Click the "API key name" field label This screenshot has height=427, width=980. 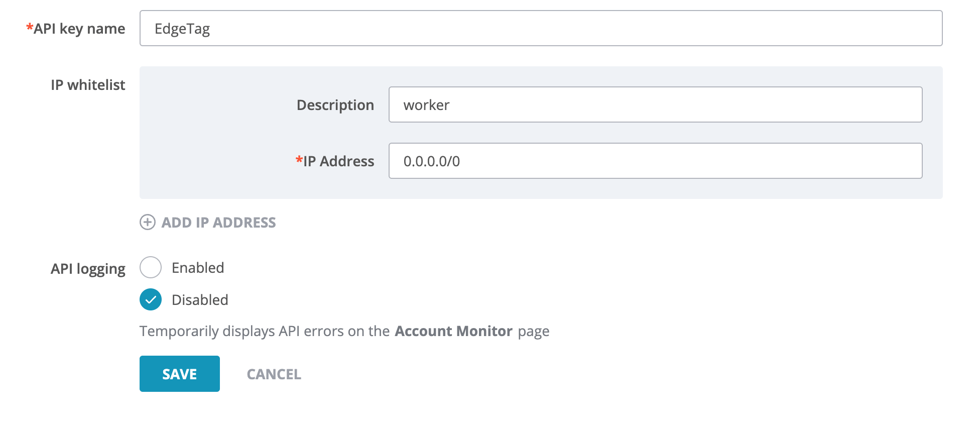(x=79, y=29)
